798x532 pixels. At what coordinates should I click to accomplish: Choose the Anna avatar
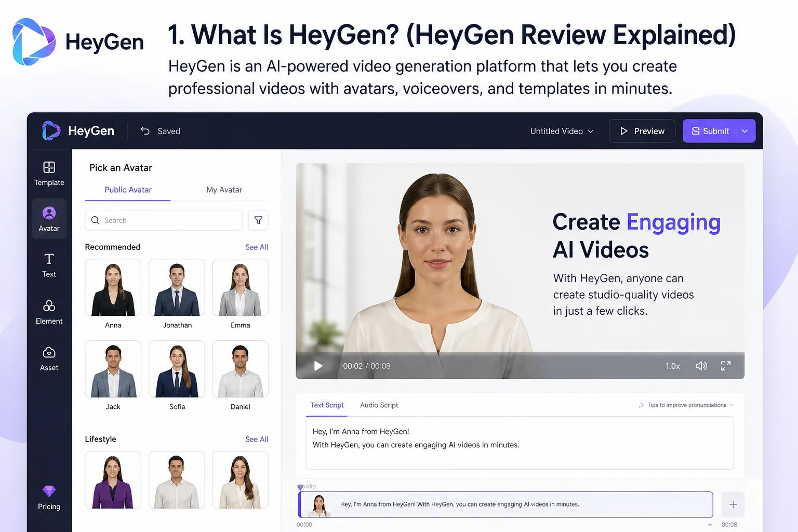pos(113,288)
